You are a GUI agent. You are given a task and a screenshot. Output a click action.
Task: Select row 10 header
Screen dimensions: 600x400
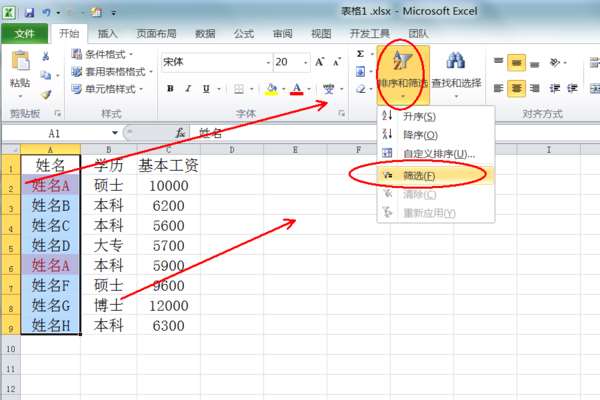[x=11, y=349]
